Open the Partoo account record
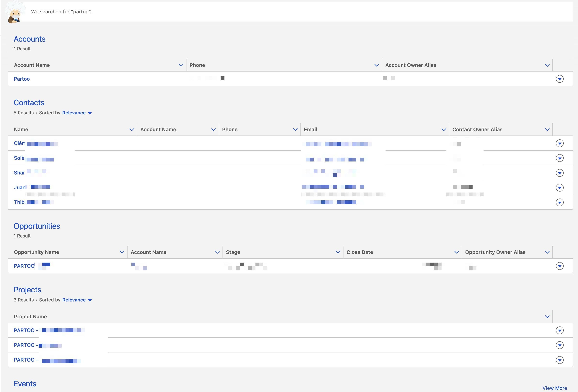Viewport: 578px width, 392px height. [x=22, y=79]
